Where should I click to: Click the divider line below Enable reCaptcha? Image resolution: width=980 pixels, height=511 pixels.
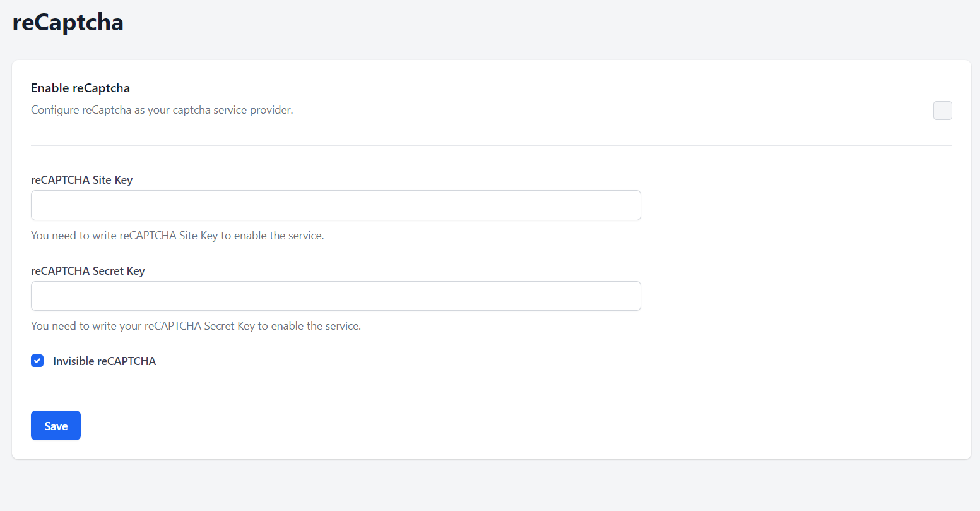(491, 145)
